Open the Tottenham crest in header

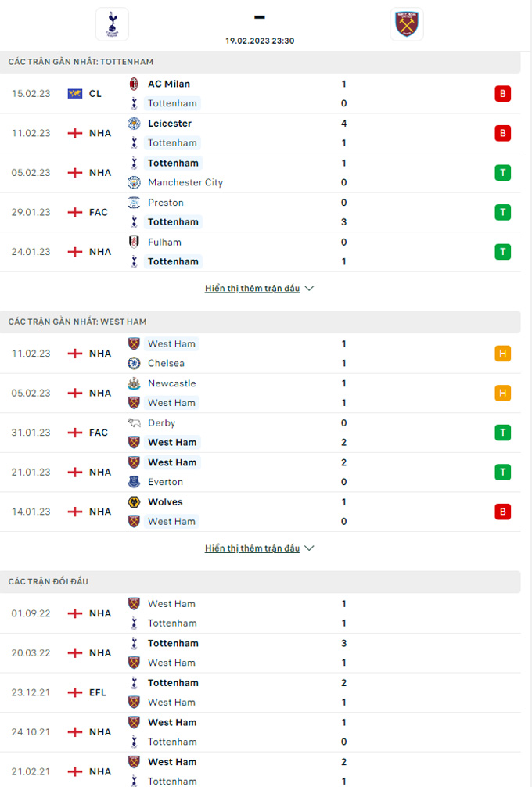click(113, 24)
